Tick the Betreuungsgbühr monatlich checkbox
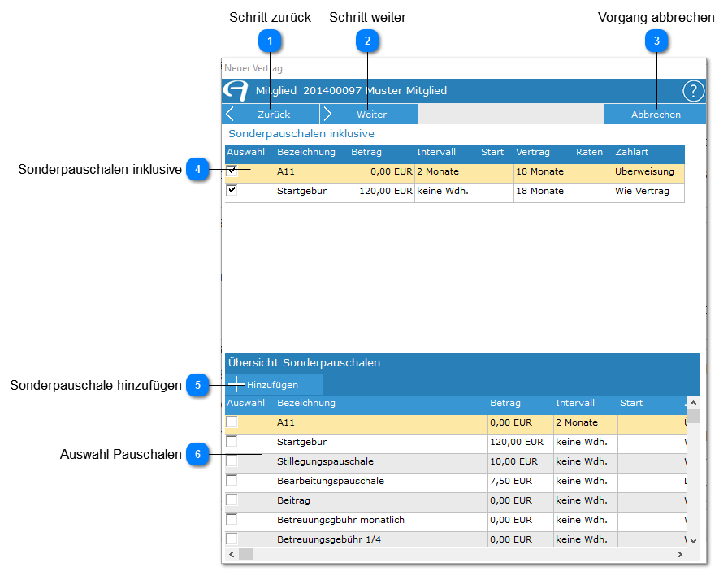728x571 pixels. [x=232, y=519]
